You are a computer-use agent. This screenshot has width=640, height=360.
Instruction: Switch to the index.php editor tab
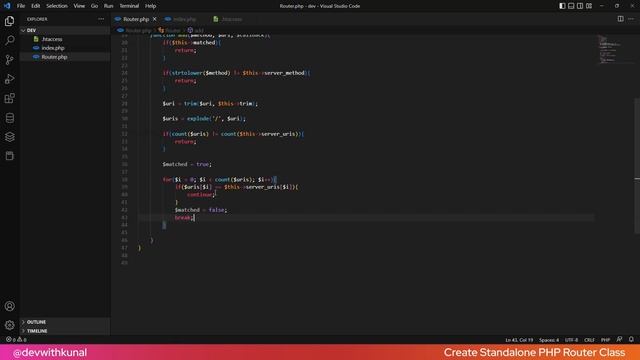pos(184,19)
